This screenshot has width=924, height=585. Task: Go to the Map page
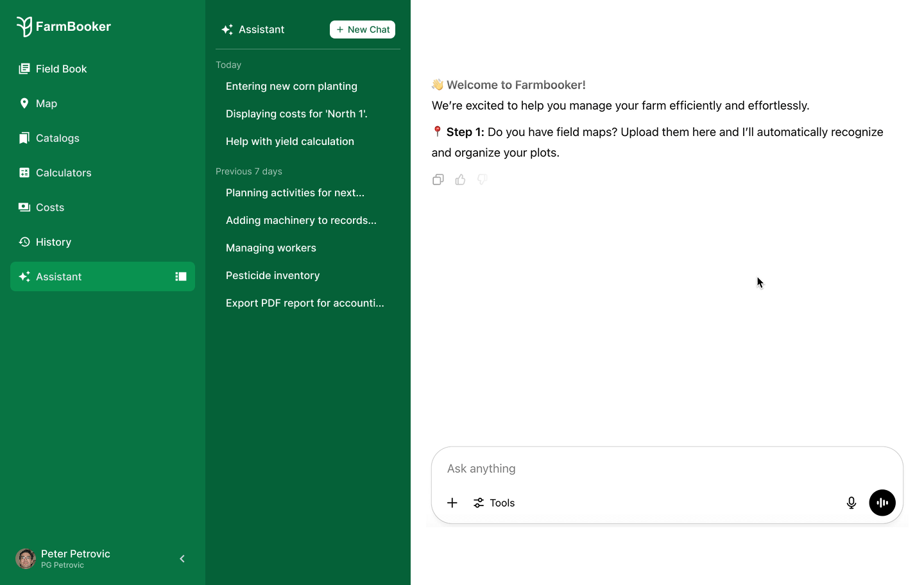coord(46,103)
